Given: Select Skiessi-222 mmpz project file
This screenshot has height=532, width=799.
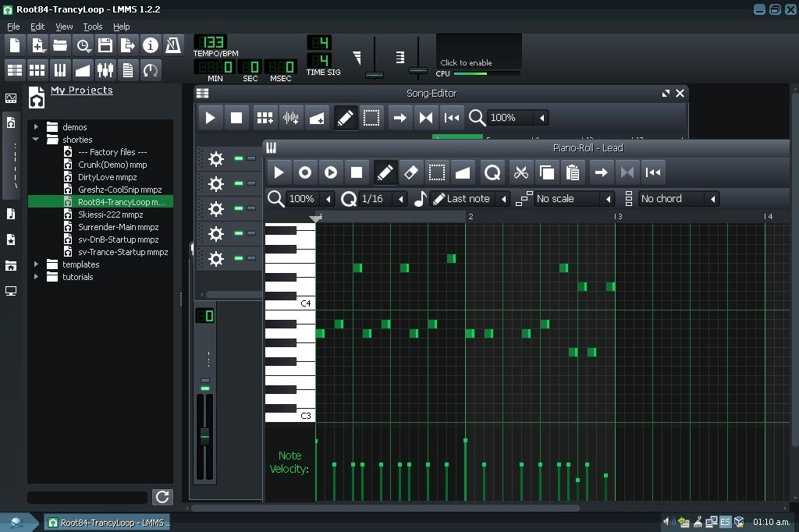Looking at the screenshot, I should click(x=110, y=215).
